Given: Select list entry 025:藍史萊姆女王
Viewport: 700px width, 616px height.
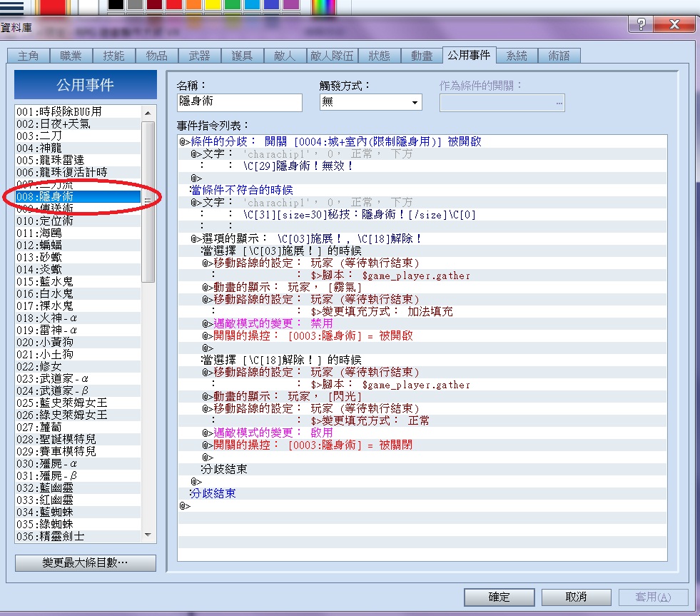Looking at the screenshot, I should pyautogui.click(x=78, y=403).
